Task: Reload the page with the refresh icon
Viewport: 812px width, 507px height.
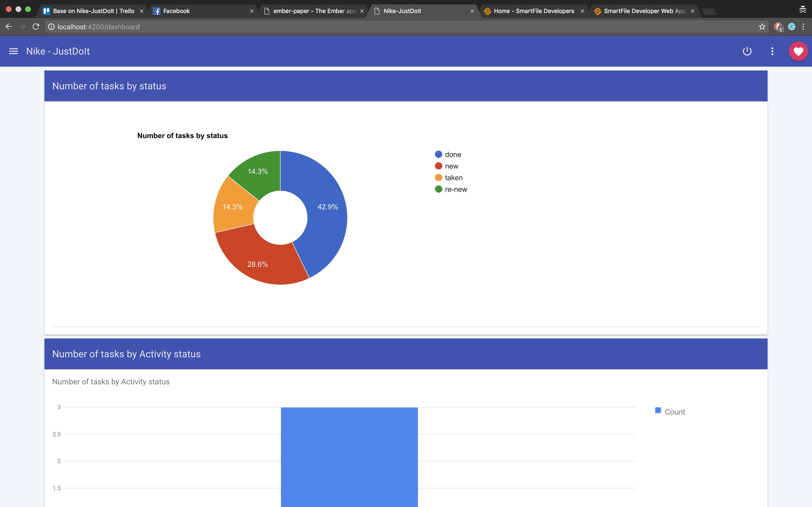Action: (36, 27)
